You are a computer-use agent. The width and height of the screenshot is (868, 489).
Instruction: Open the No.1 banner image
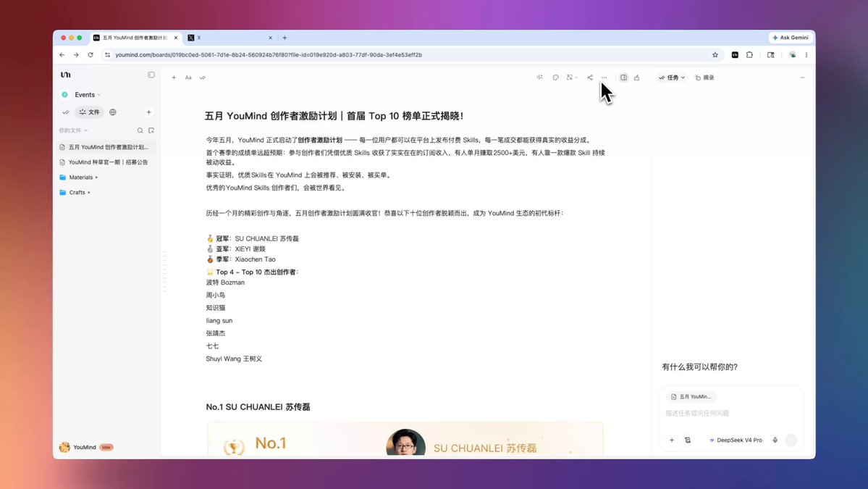405,438
